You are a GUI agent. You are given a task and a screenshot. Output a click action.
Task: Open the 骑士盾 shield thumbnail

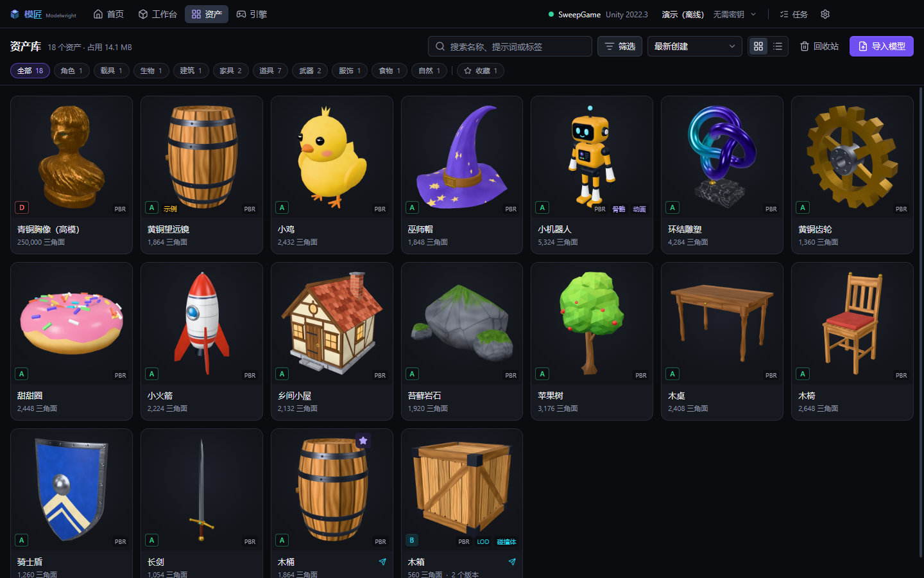[x=71, y=489]
